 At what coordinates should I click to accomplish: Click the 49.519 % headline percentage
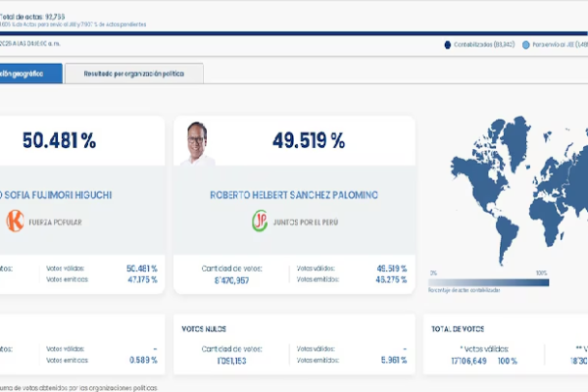(x=309, y=141)
